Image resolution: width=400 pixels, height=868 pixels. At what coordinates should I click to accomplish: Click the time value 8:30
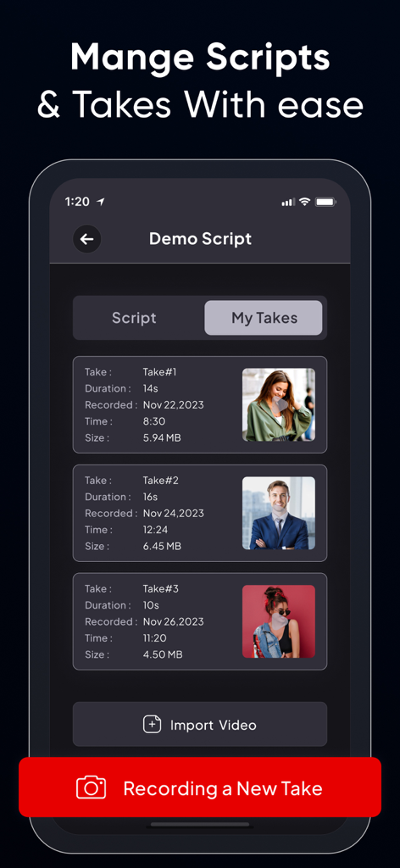pos(153,422)
